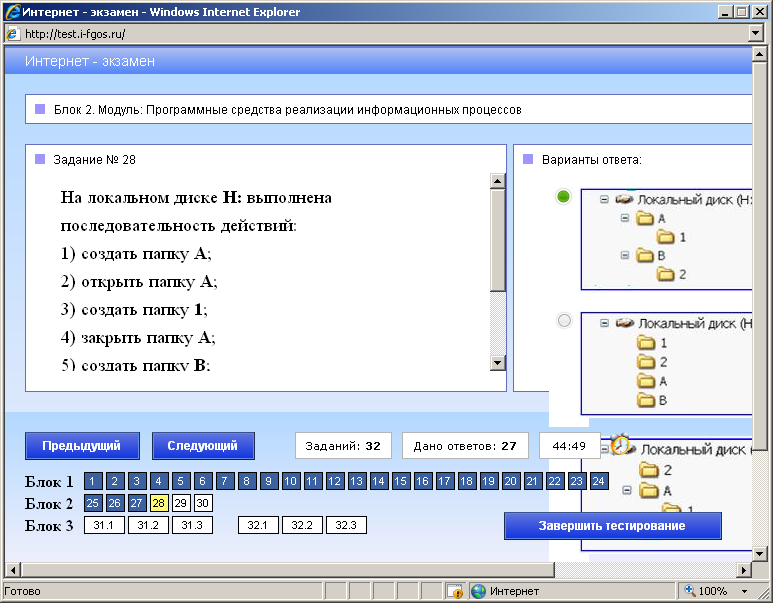Image resolution: width=773 pixels, height=603 pixels.
Task: Go to question 25 in Block 2
Action: click(x=93, y=503)
